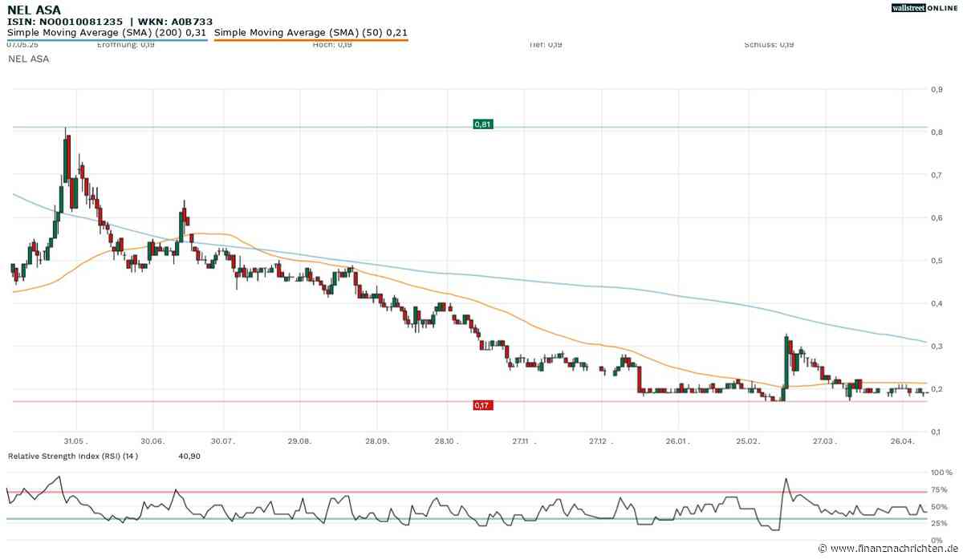Click the blue SMA 200 legend line

(x=107, y=39)
